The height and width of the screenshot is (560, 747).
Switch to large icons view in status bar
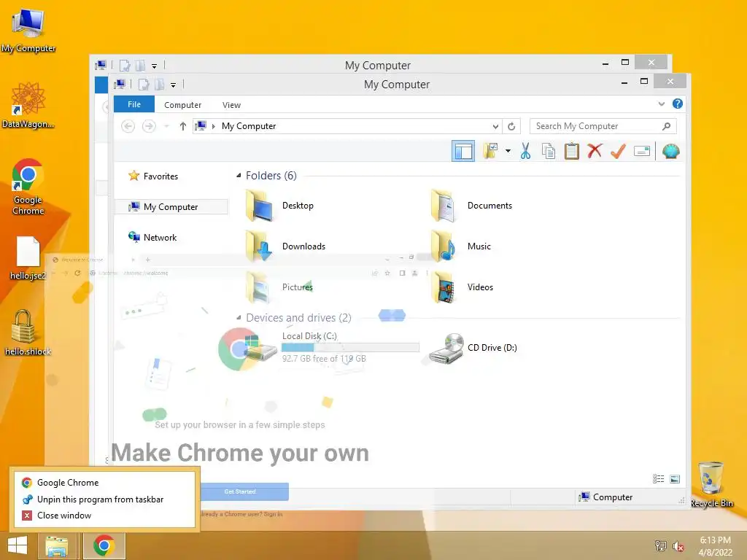(675, 479)
